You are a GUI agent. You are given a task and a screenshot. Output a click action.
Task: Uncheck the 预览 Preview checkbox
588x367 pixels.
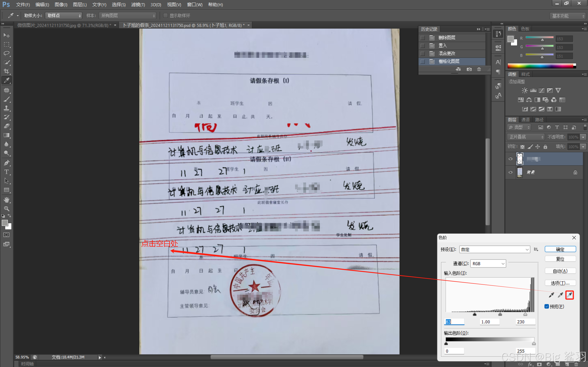[x=547, y=306]
